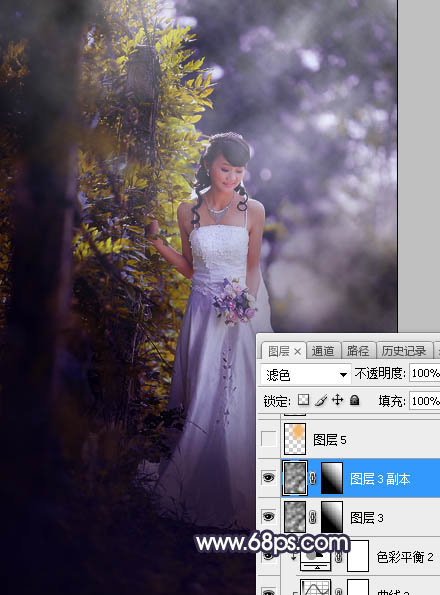Click the lock image pixels brush icon
This screenshot has height=595, width=440.
(321, 400)
